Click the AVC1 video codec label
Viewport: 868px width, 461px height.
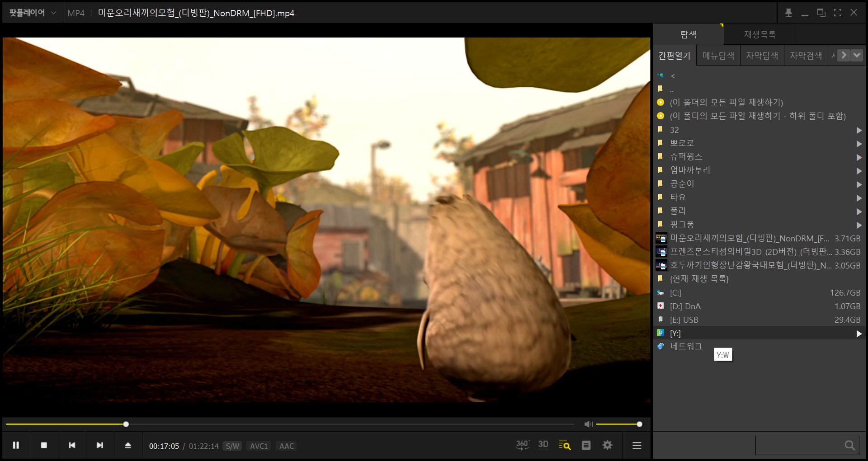point(259,446)
